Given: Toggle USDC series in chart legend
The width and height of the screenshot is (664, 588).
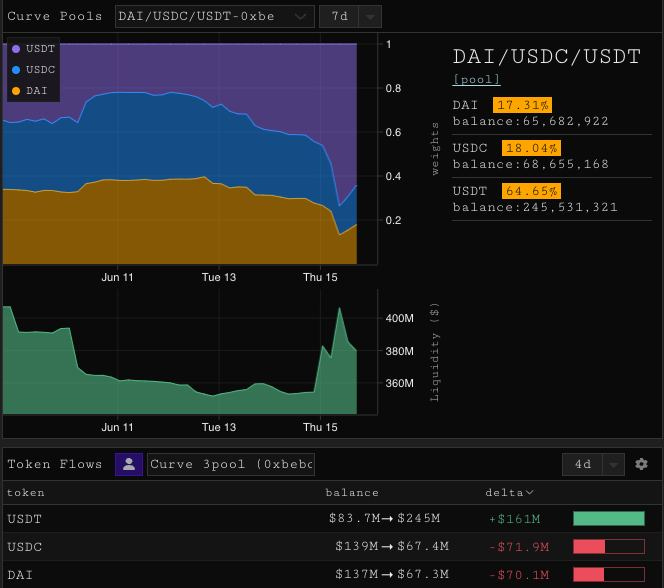Looking at the screenshot, I should [x=34, y=69].
